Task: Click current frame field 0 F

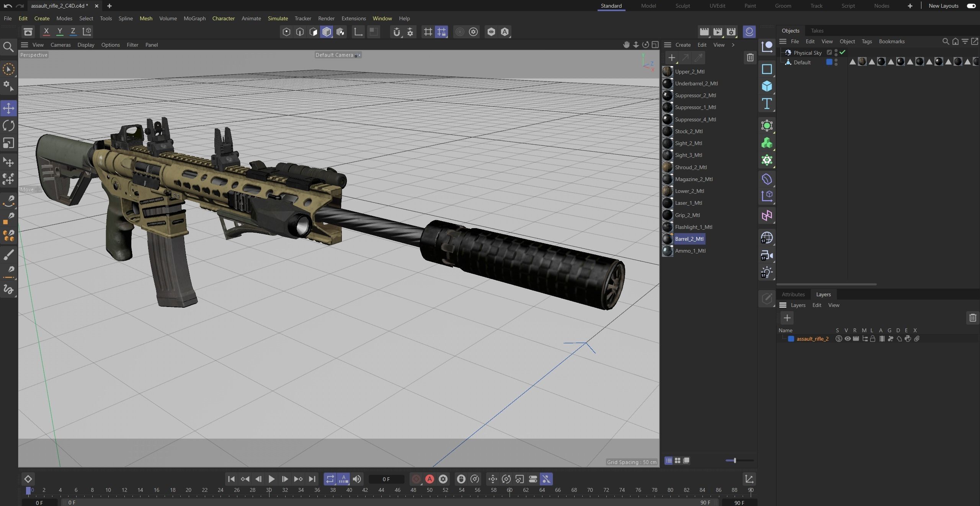Action: point(386,479)
